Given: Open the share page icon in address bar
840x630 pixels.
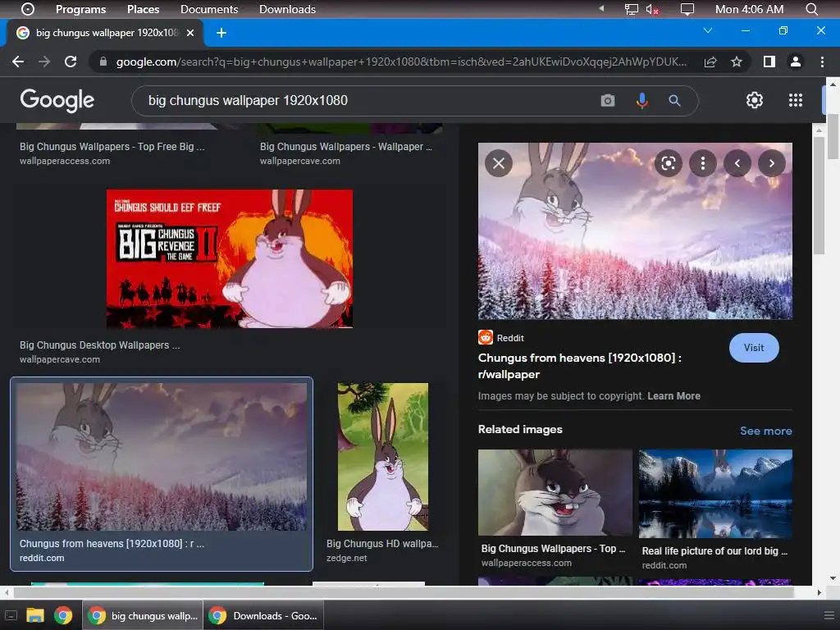Looking at the screenshot, I should pos(710,62).
